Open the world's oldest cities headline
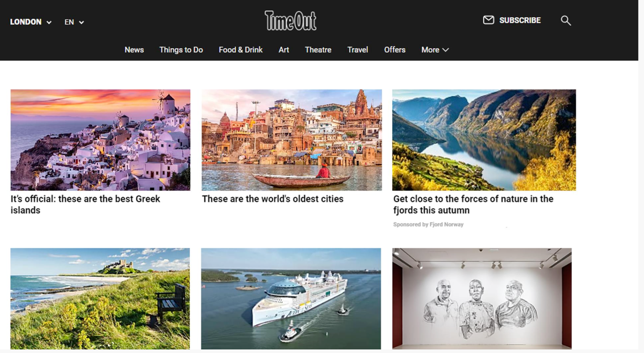The height and width of the screenshot is (353, 644). pos(272,199)
